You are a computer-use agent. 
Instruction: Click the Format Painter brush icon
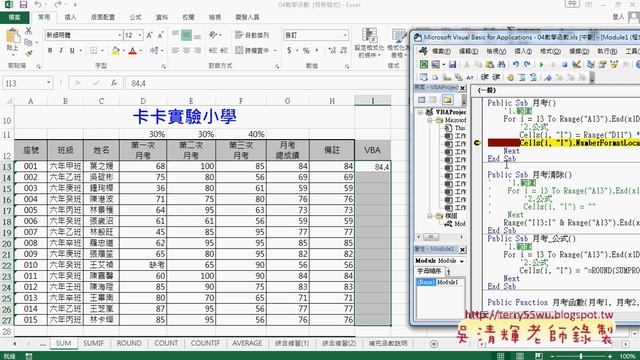coord(28,53)
